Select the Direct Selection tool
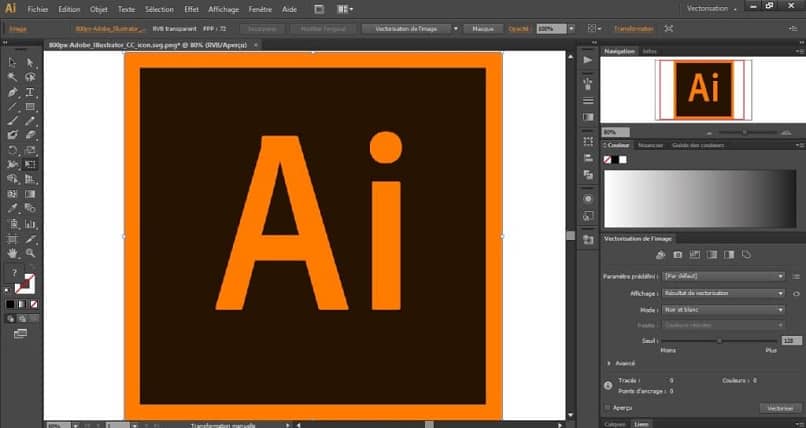 click(30, 63)
